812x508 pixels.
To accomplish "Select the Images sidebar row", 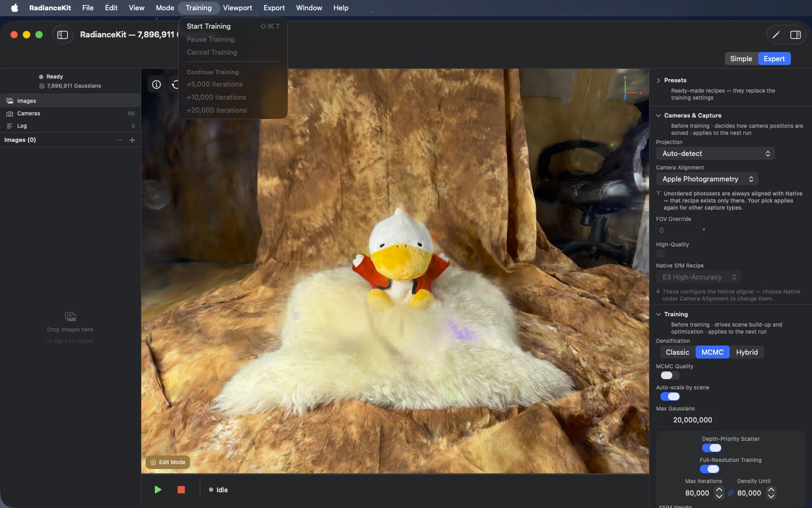I will coord(70,101).
